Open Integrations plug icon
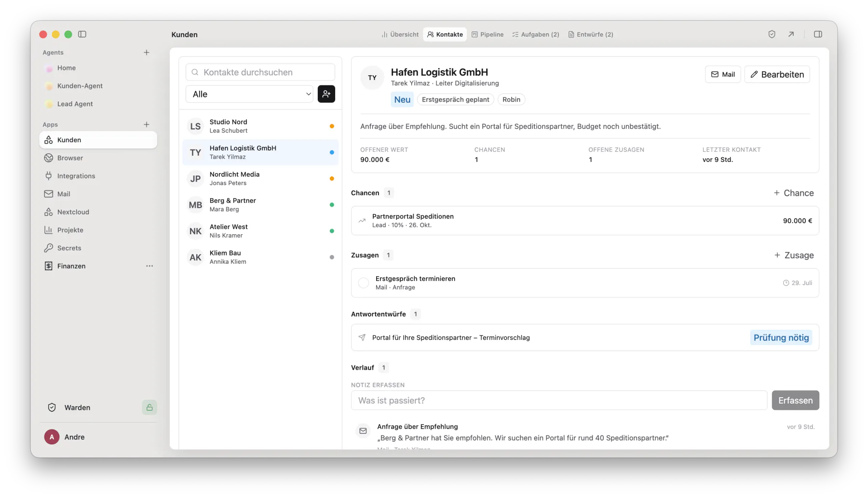 pyautogui.click(x=49, y=176)
